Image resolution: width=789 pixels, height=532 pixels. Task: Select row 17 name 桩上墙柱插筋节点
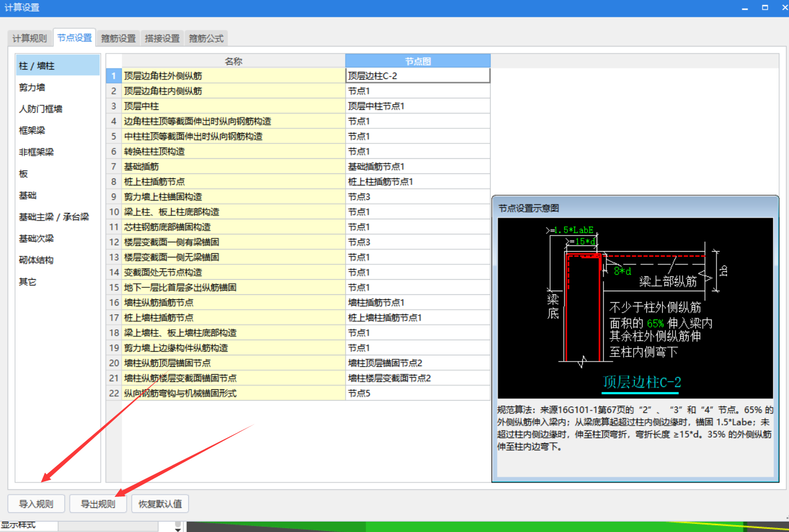(233, 317)
